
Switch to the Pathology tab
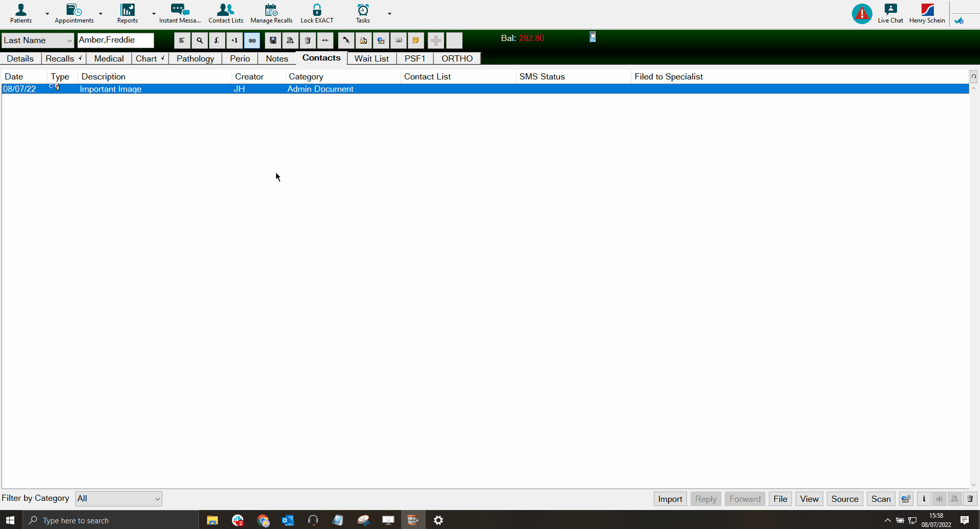click(196, 58)
